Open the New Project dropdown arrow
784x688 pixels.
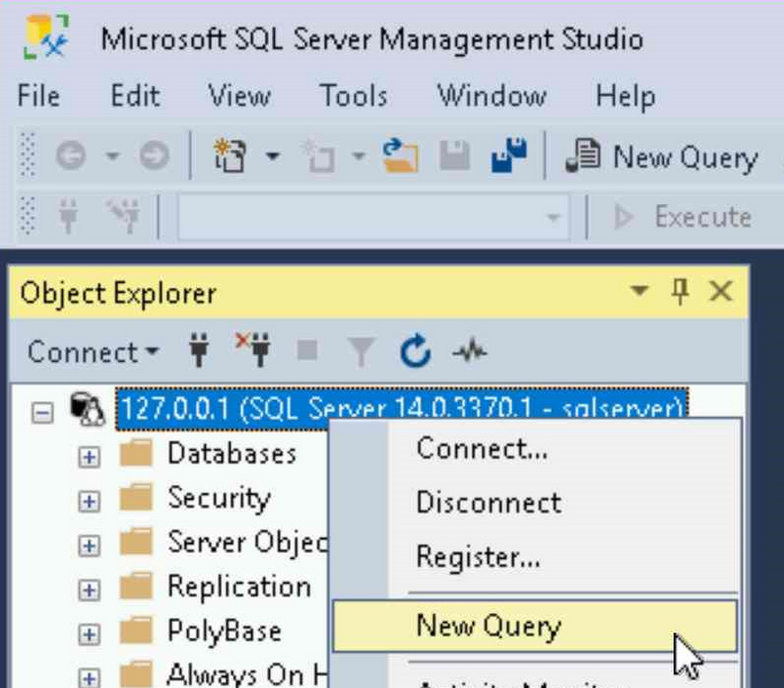273,156
